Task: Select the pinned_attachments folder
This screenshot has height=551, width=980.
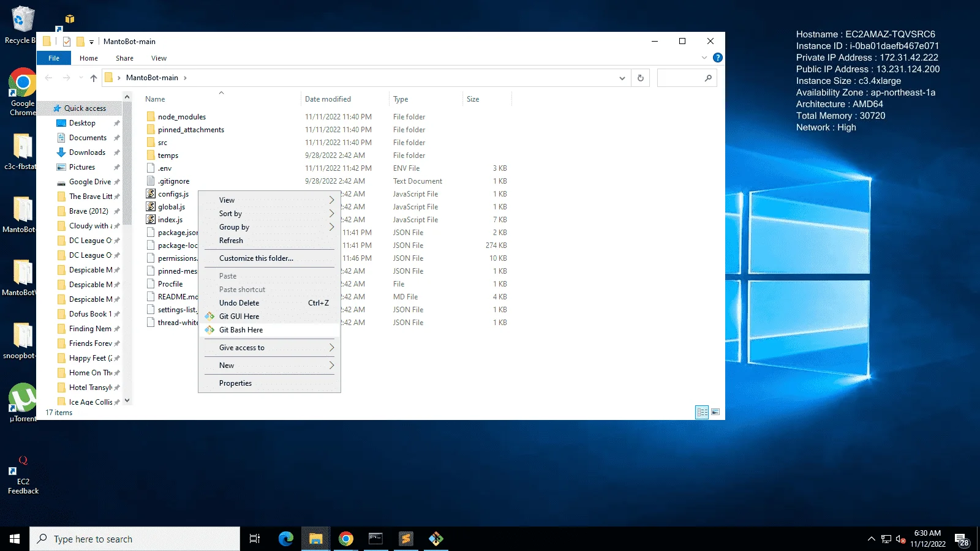Action: (x=191, y=130)
